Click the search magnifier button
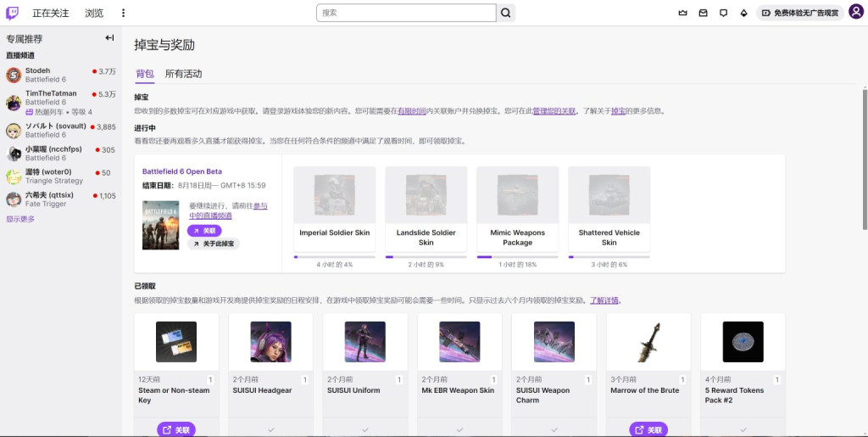 [506, 13]
